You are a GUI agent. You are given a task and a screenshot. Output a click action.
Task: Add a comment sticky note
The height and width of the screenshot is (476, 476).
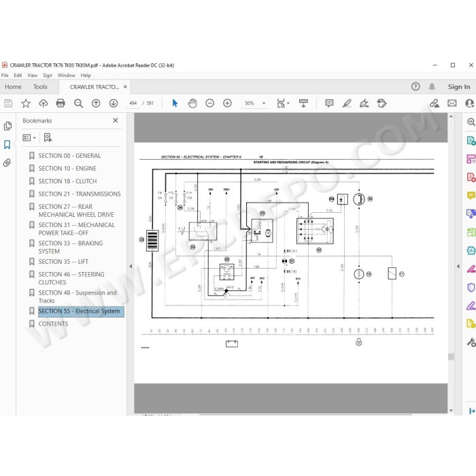coord(329,103)
